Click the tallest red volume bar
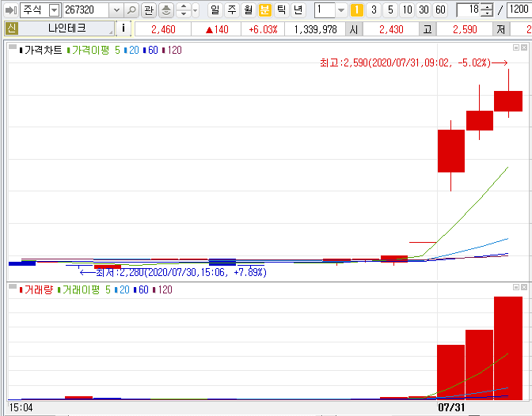This screenshot has width=532, height=416. tap(508, 348)
